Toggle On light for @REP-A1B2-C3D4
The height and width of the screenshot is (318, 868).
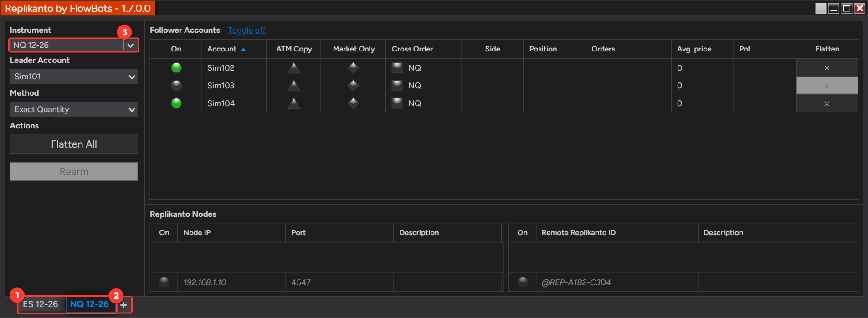[523, 282]
